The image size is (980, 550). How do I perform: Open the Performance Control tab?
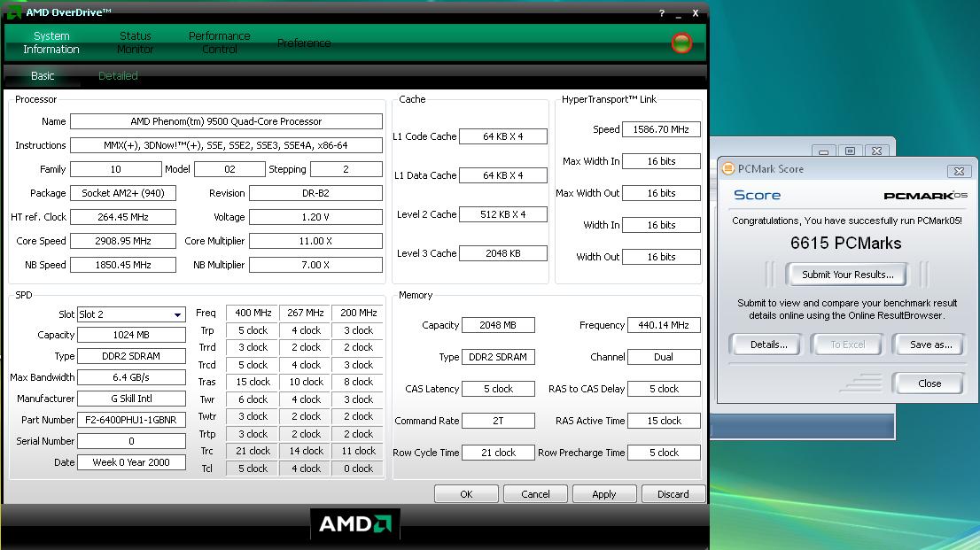(x=220, y=43)
